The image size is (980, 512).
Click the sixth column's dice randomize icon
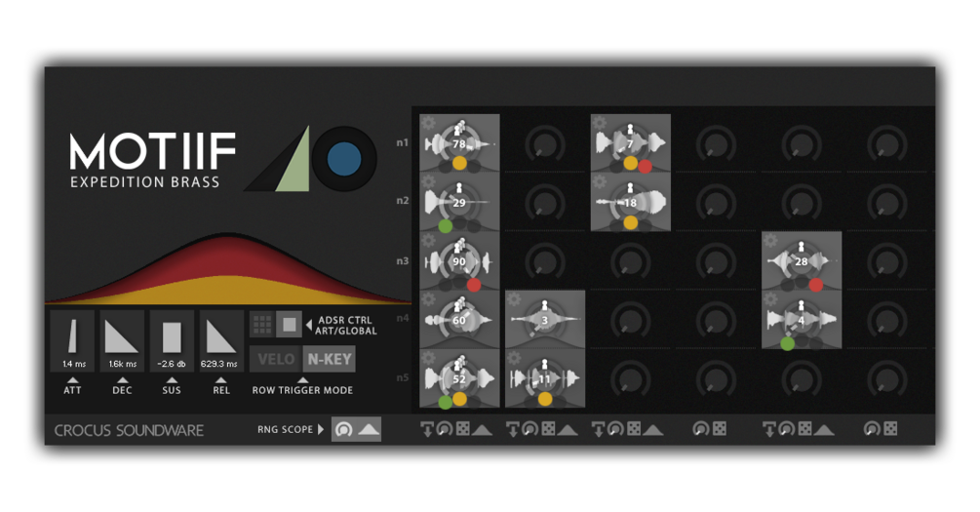890,429
